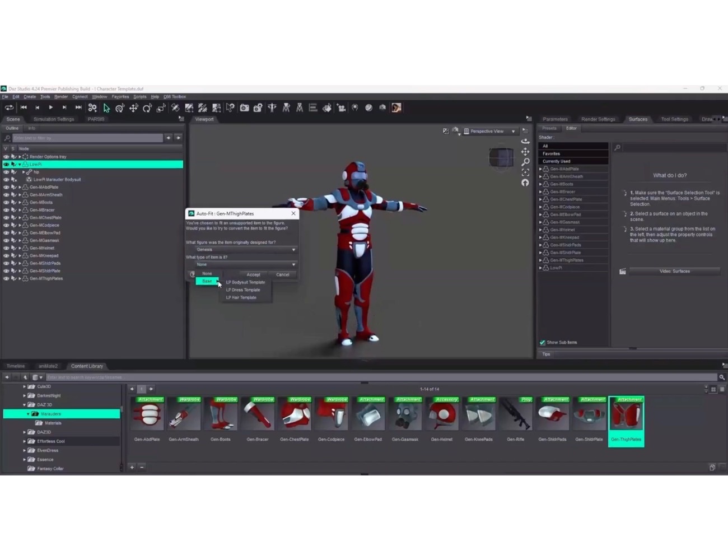Viewport: 728px width, 560px height.
Task: Click the Iray preview sphere icon
Action: [368, 108]
